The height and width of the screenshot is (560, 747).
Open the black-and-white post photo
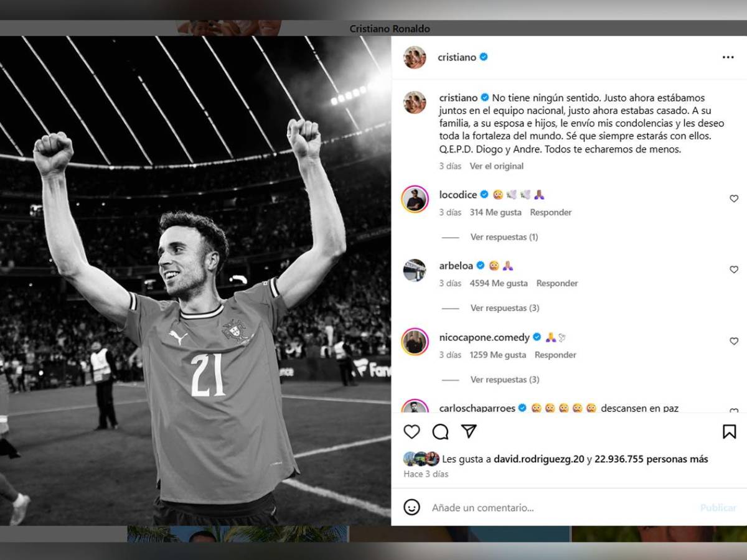tap(195, 281)
